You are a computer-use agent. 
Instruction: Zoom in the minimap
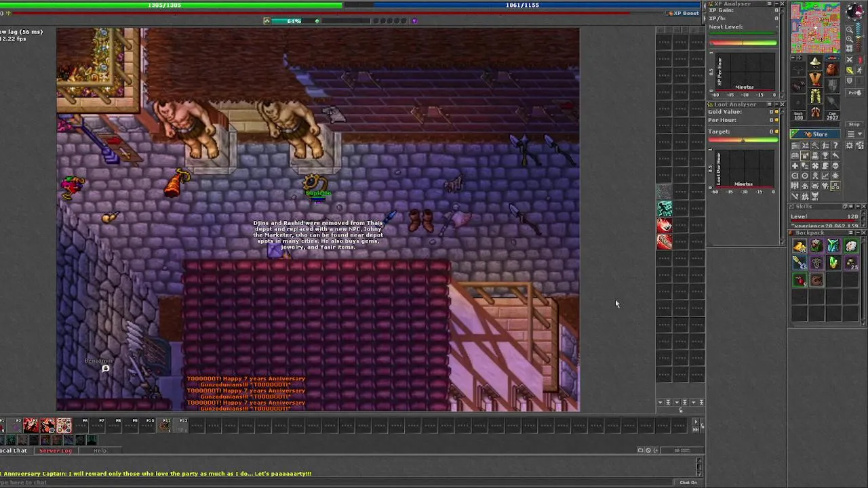click(x=850, y=39)
